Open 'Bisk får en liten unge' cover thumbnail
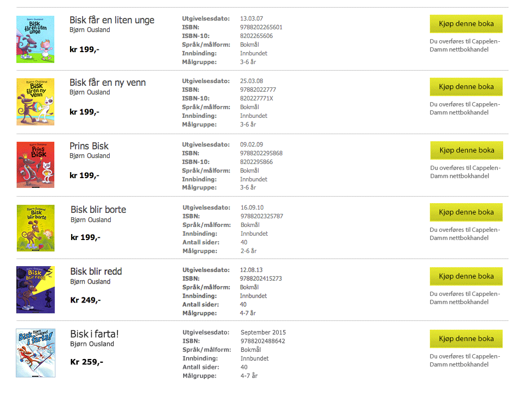 coord(35,39)
